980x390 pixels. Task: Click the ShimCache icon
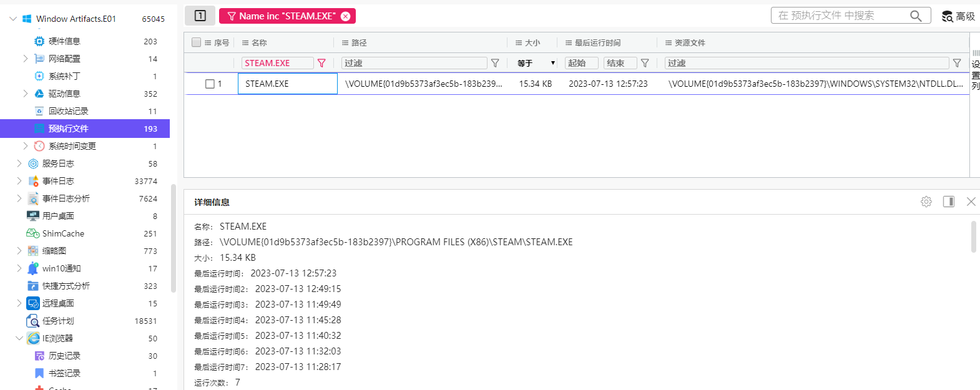33,233
